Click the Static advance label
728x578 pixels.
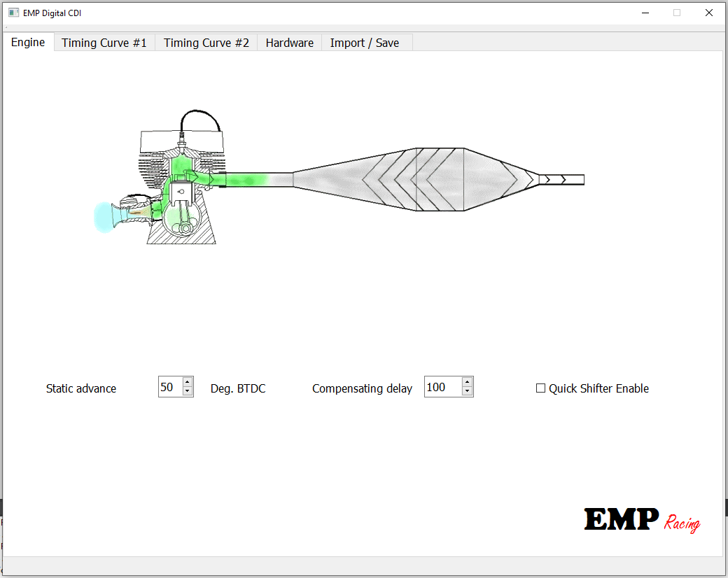click(81, 388)
